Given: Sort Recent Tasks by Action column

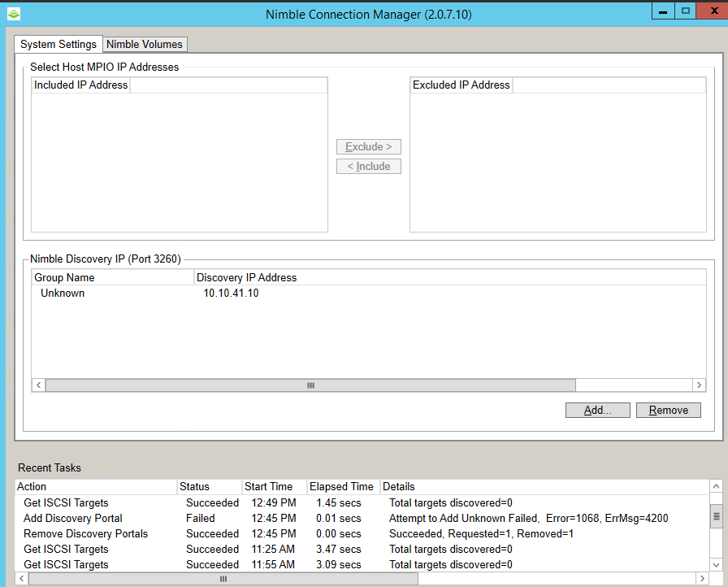Looking at the screenshot, I should [96, 486].
